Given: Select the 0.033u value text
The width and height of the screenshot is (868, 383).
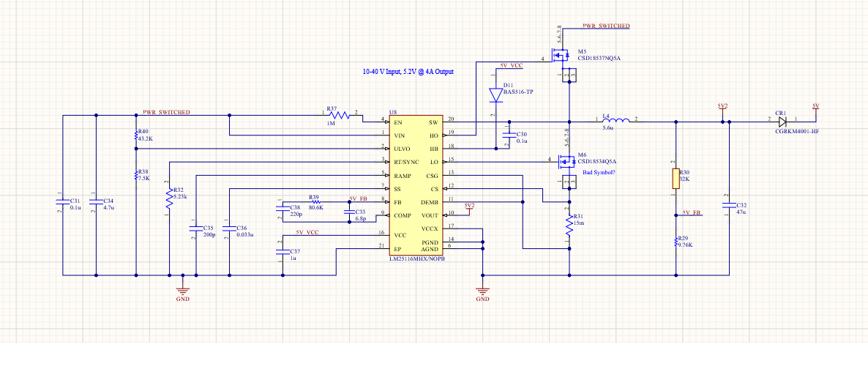Looking at the screenshot, I should coord(244,234).
